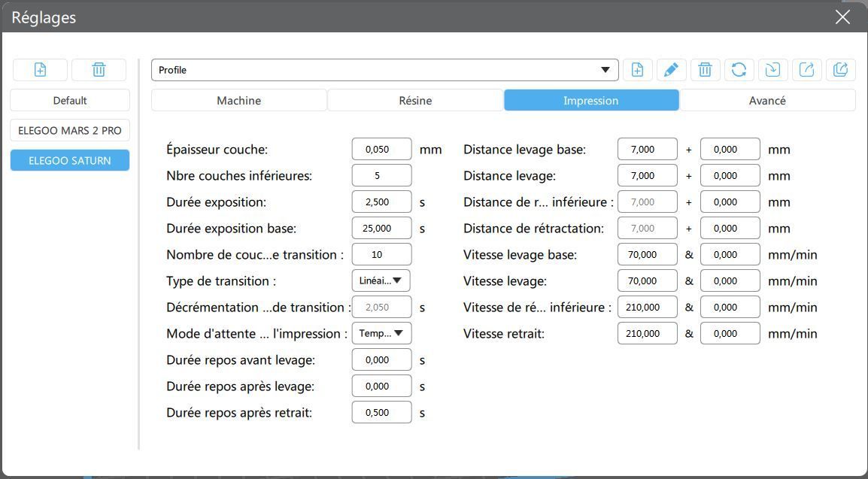Screen dimensions: 868x479
Task: Export profile with single-sheet arrow icon
Action: [806, 70]
